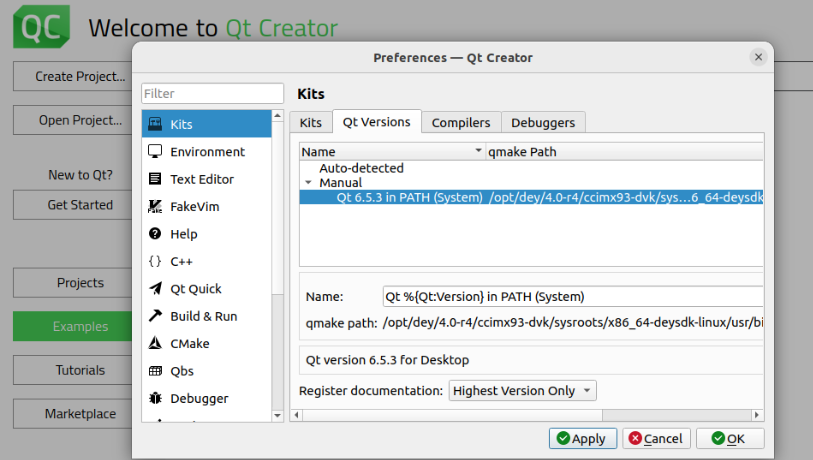
Task: Click Qt version 6.5.3 for Desktop text
Action: (x=387, y=360)
